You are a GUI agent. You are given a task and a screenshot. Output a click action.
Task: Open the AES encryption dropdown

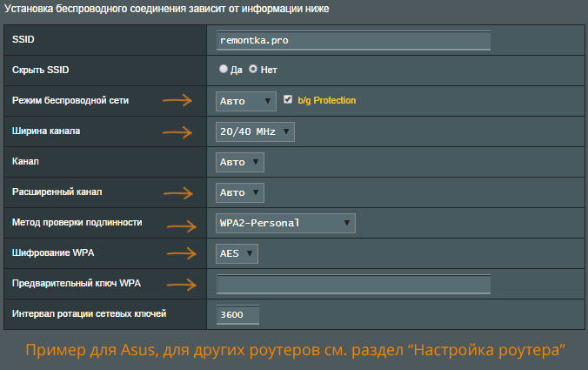coord(237,253)
